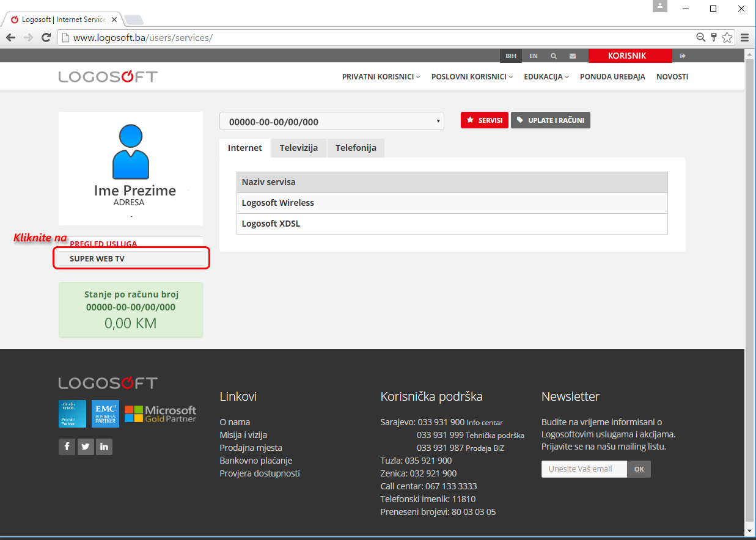Click the 0,00 KM account balance
The height and width of the screenshot is (540, 756).
pos(131,323)
